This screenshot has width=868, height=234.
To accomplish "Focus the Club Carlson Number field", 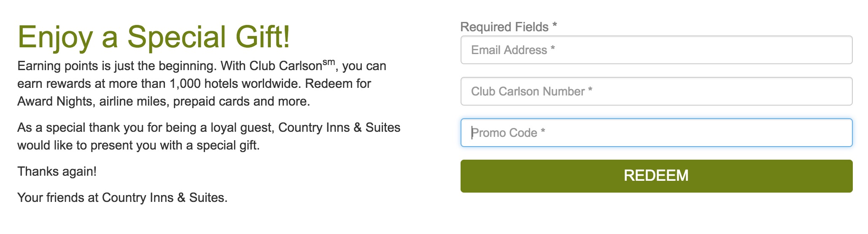I will tap(656, 92).
